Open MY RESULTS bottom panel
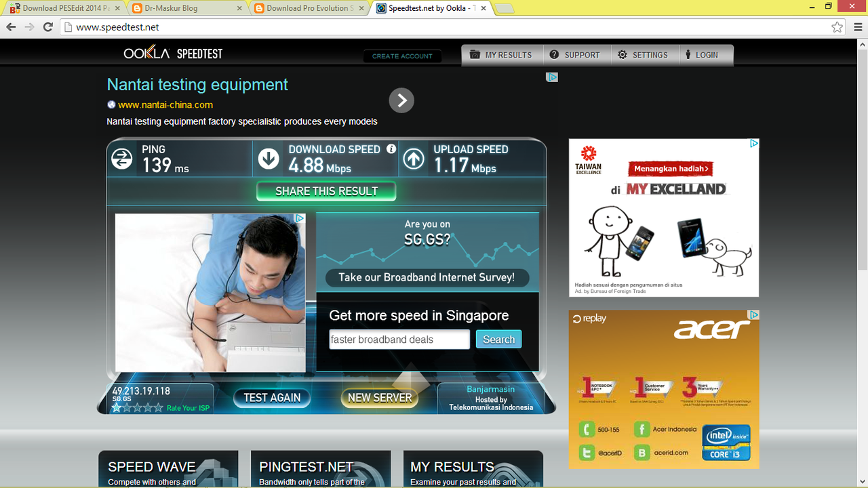The height and width of the screenshot is (488, 868). 473,469
